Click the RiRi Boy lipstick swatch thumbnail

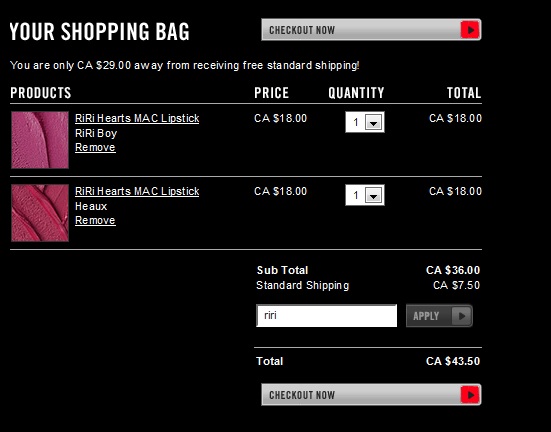pyautogui.click(x=40, y=140)
